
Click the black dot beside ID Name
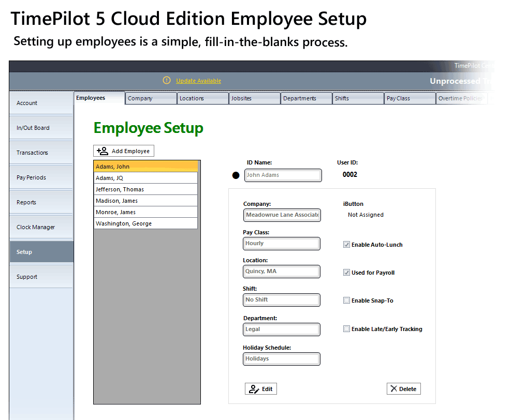[236, 175]
